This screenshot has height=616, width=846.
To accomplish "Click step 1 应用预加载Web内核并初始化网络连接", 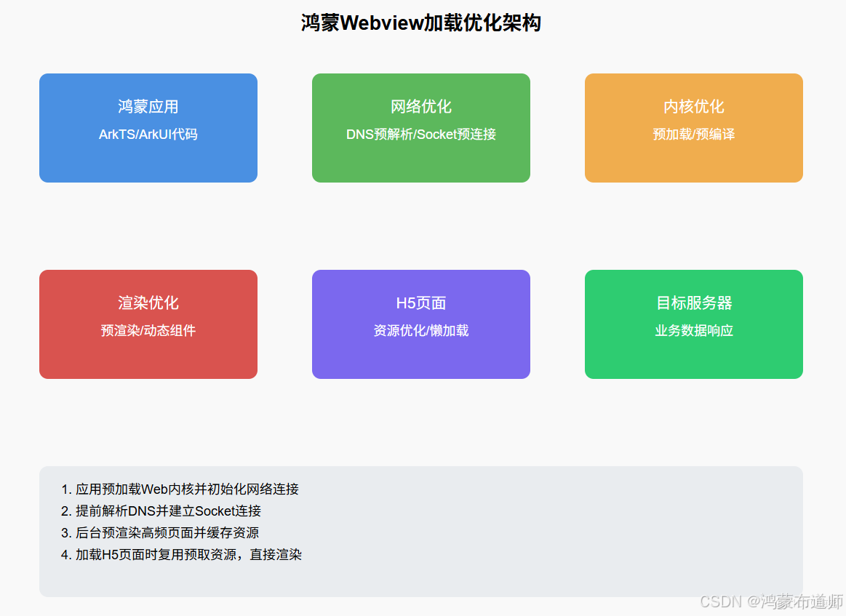I will 180,489.
